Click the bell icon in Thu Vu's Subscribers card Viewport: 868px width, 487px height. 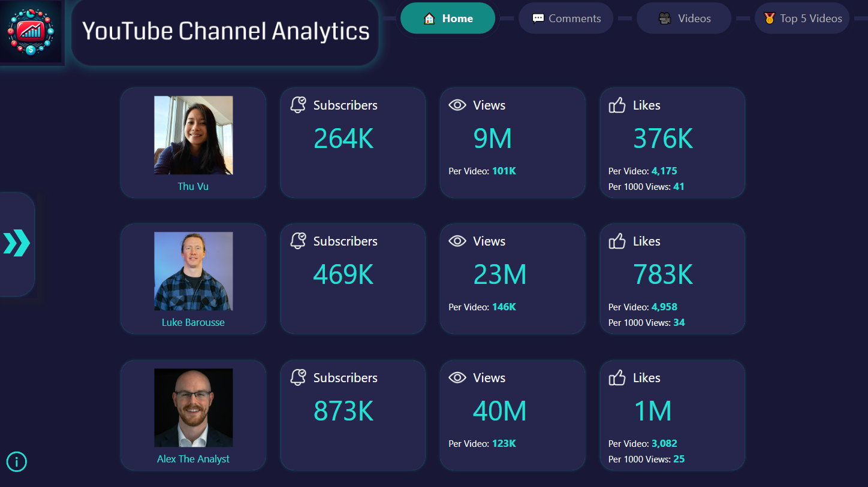click(x=298, y=105)
